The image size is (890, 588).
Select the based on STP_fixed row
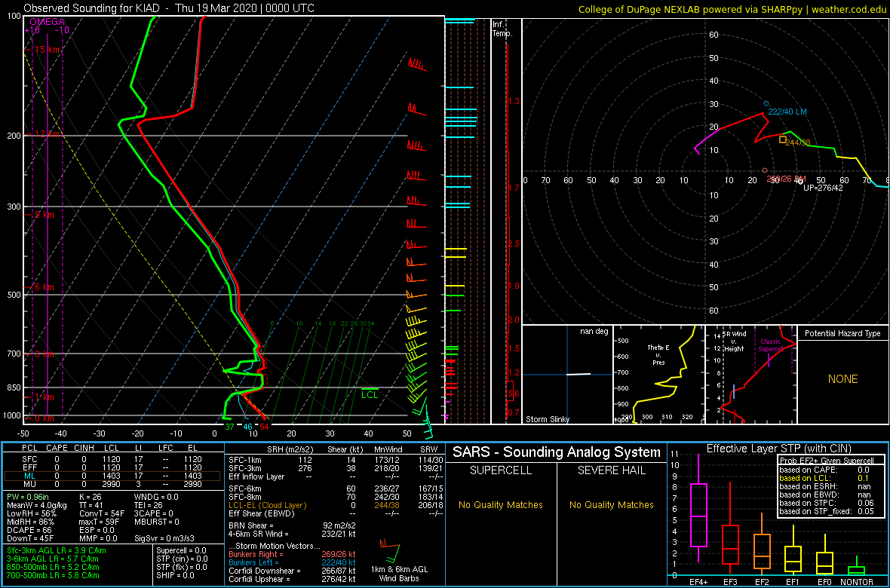click(x=827, y=511)
